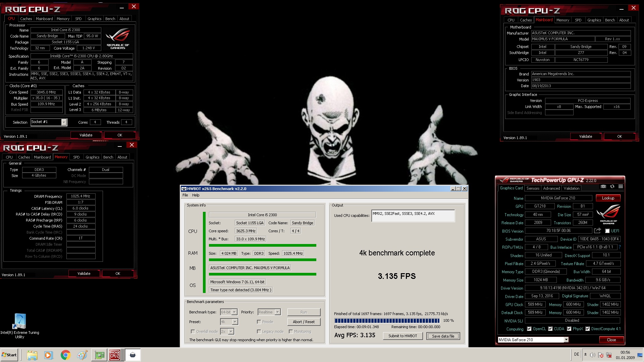
Task: Toggle the CUDA checkbox
Action: click(550, 329)
